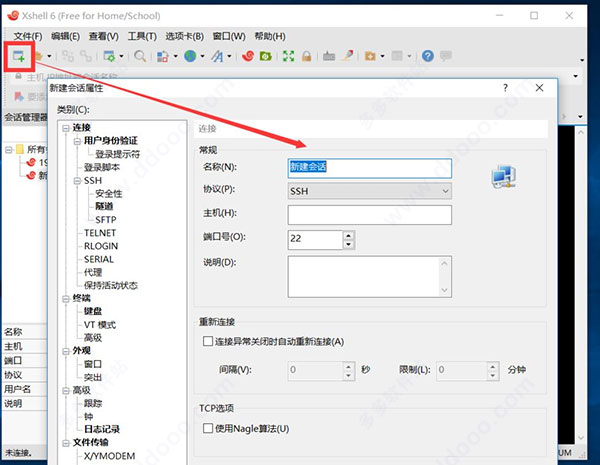Select 保持活动状态 in category tree
Viewport: 600px width, 465px height.
point(111,285)
